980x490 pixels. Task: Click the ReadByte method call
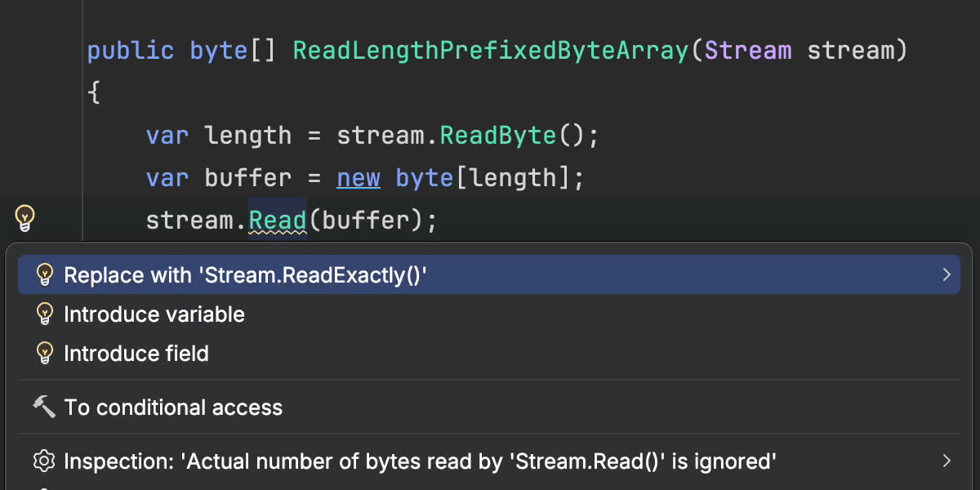click(499, 136)
